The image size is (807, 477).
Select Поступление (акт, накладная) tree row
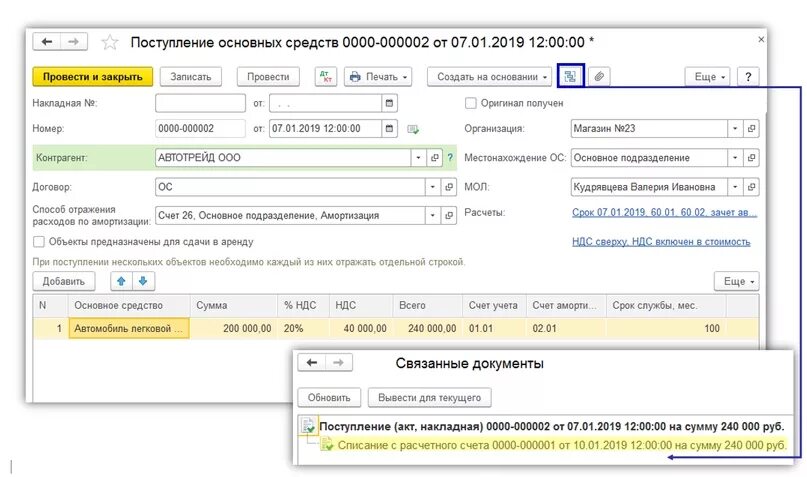[x=551, y=427]
